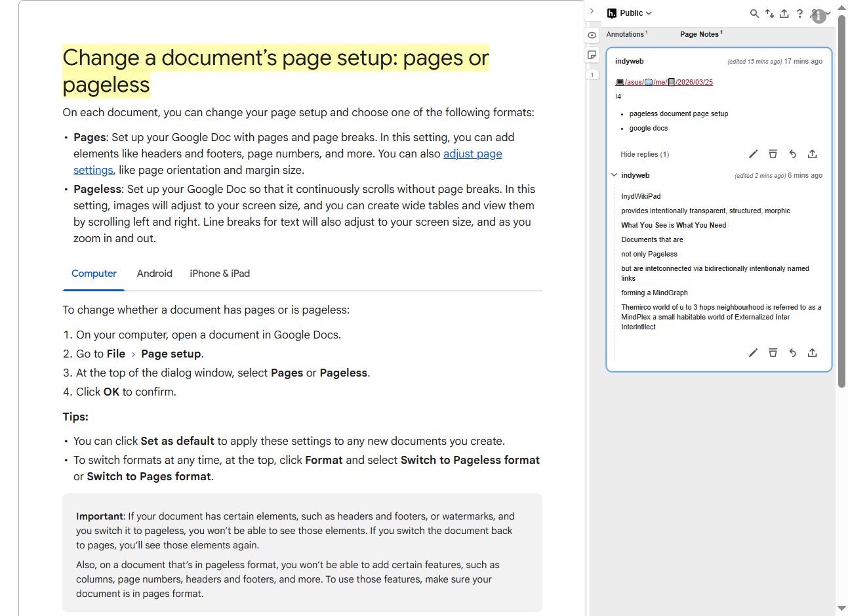Open the sort annotations arrows icon
Viewport: 848px width, 616px height.
769,13
